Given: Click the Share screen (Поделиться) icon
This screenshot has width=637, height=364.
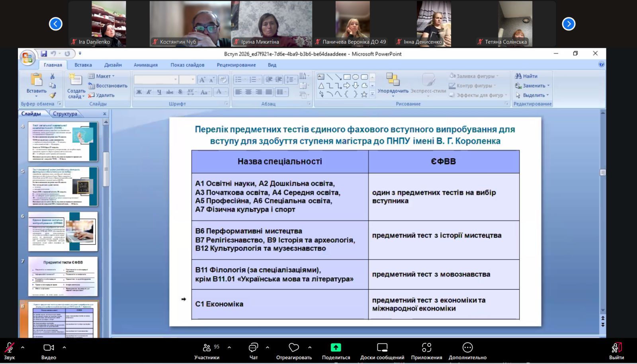Looking at the screenshot, I should pyautogui.click(x=336, y=348).
